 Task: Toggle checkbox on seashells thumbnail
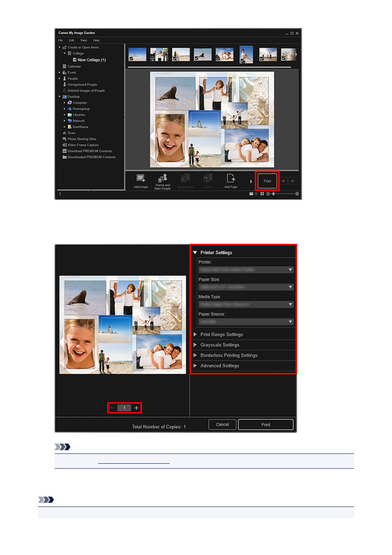point(284,59)
